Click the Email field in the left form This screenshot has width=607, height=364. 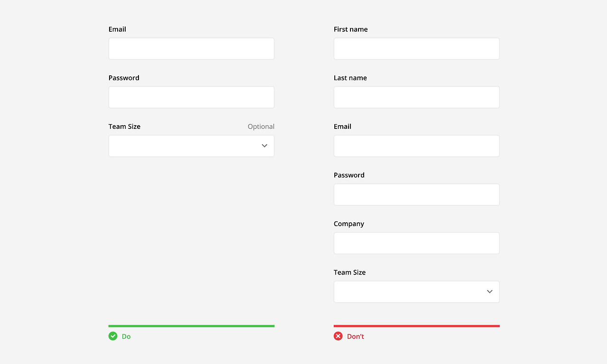[x=191, y=48]
